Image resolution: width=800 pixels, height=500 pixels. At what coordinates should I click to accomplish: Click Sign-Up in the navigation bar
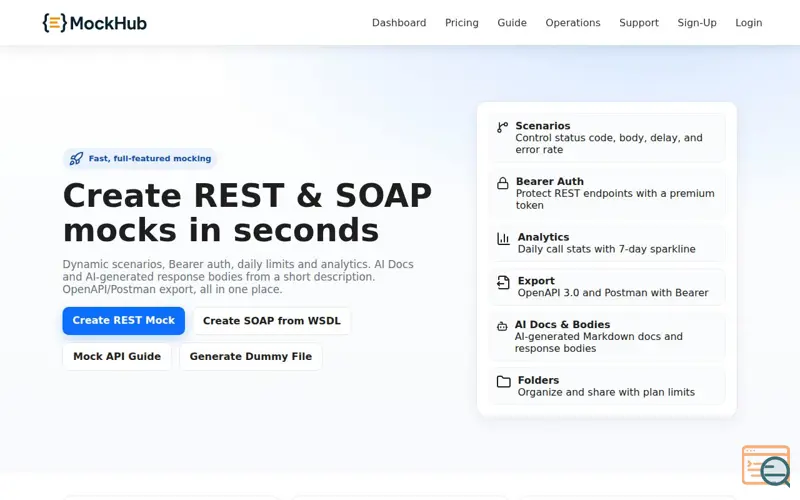point(697,23)
